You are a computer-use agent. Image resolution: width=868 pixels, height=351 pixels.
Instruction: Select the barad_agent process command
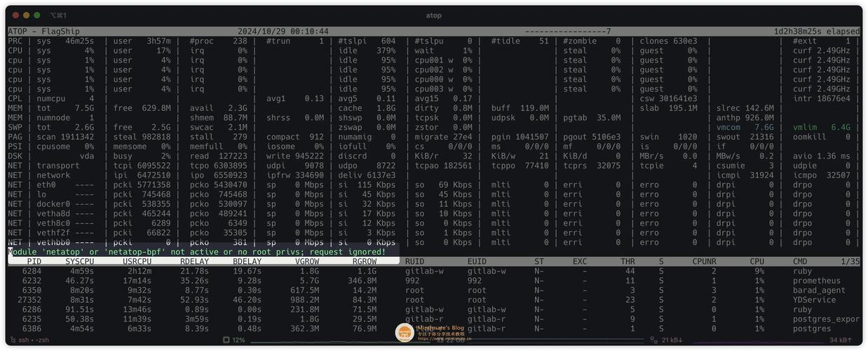pos(819,290)
